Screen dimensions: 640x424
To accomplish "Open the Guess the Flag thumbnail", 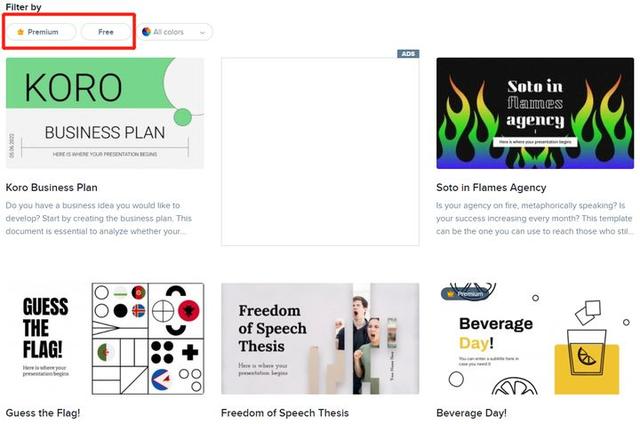I will (105, 339).
